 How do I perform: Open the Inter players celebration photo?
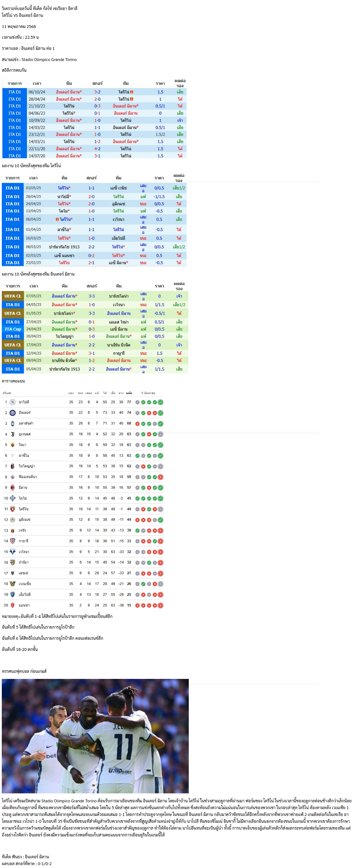pyautogui.click(x=95, y=736)
